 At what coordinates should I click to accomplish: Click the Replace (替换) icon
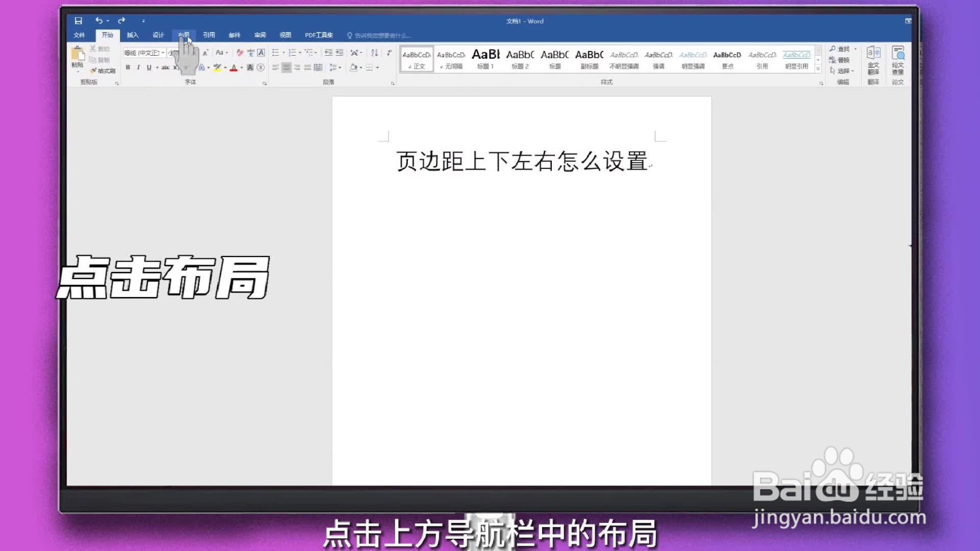point(842,60)
